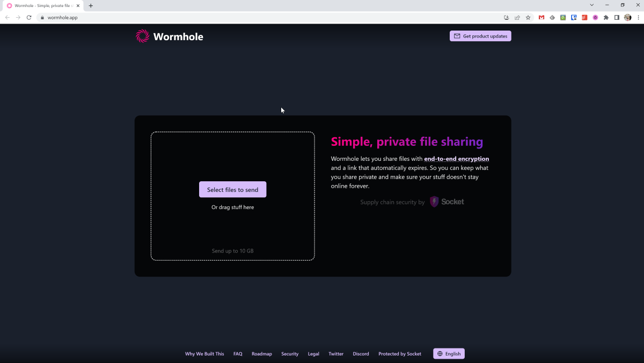Open a new browser tab
Screen dimensions: 644x363
91,5
